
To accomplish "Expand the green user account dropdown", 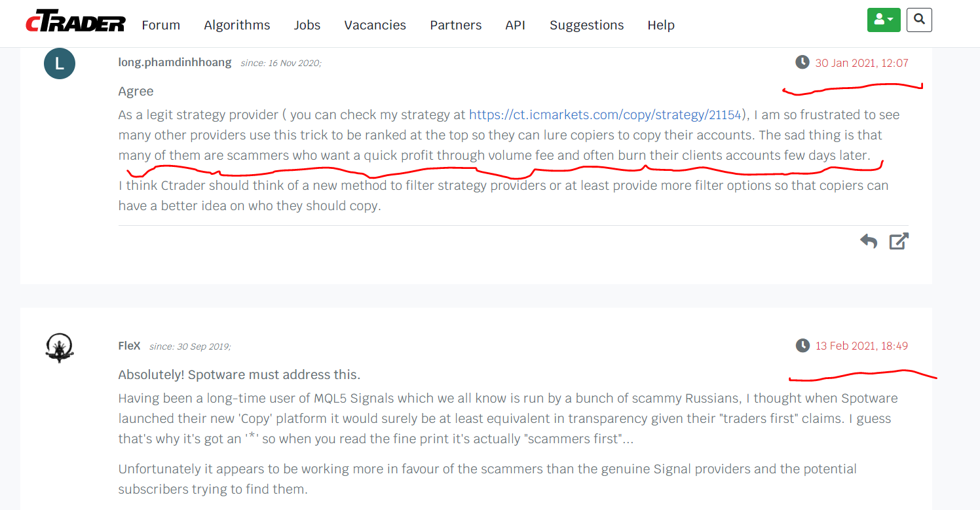I will coord(884,20).
